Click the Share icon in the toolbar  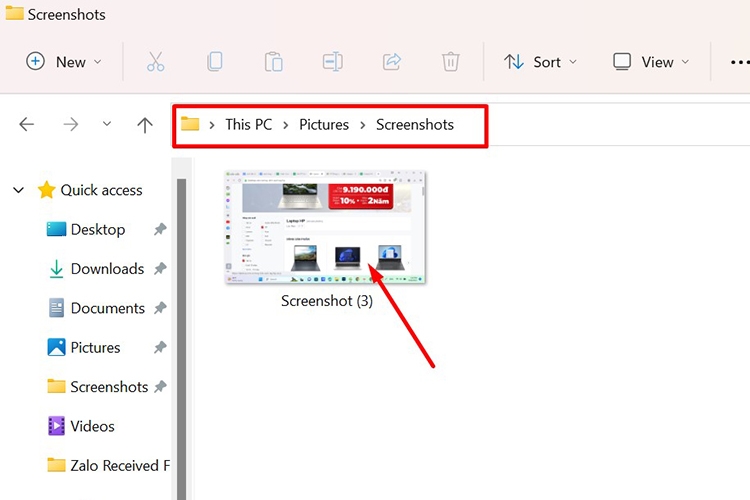click(392, 62)
